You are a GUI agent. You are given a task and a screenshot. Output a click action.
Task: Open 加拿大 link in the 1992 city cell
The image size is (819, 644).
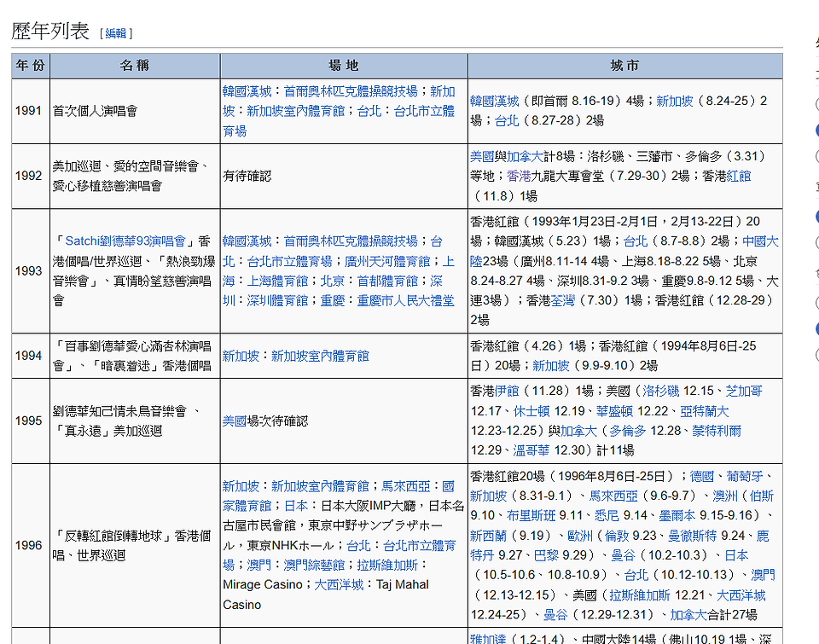point(525,156)
